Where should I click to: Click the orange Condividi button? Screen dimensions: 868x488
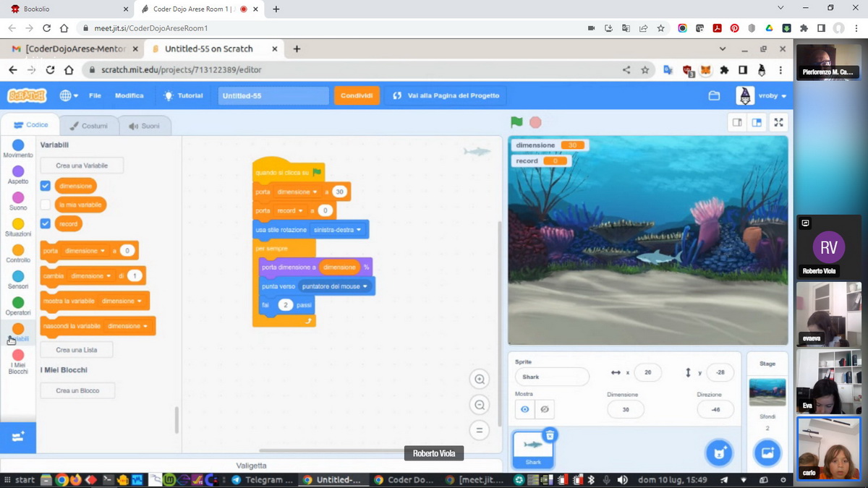click(357, 95)
